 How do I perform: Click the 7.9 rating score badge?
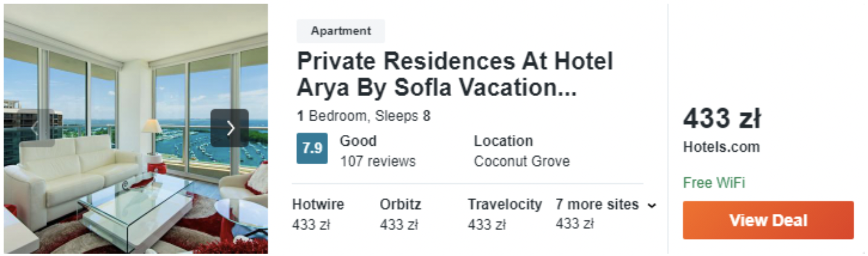click(x=312, y=148)
